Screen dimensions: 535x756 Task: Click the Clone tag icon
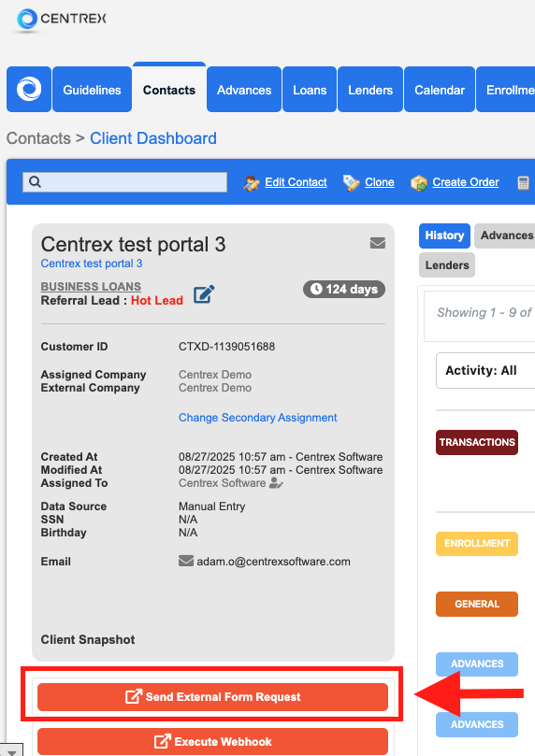(351, 183)
